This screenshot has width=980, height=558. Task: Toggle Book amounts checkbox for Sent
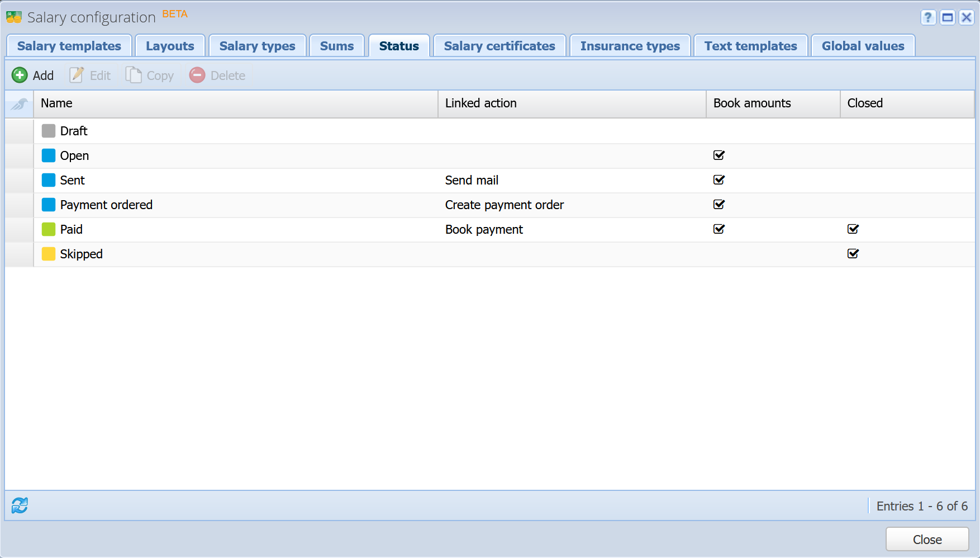tap(719, 180)
